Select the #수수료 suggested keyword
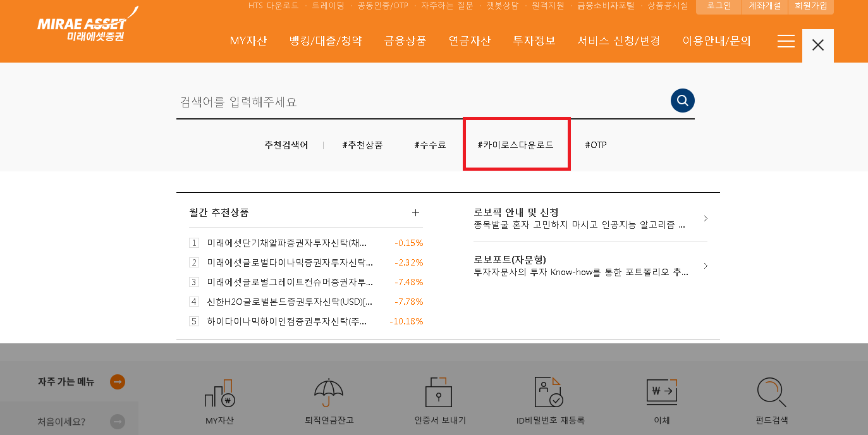Viewport: 868px width, 435px height. coord(430,145)
